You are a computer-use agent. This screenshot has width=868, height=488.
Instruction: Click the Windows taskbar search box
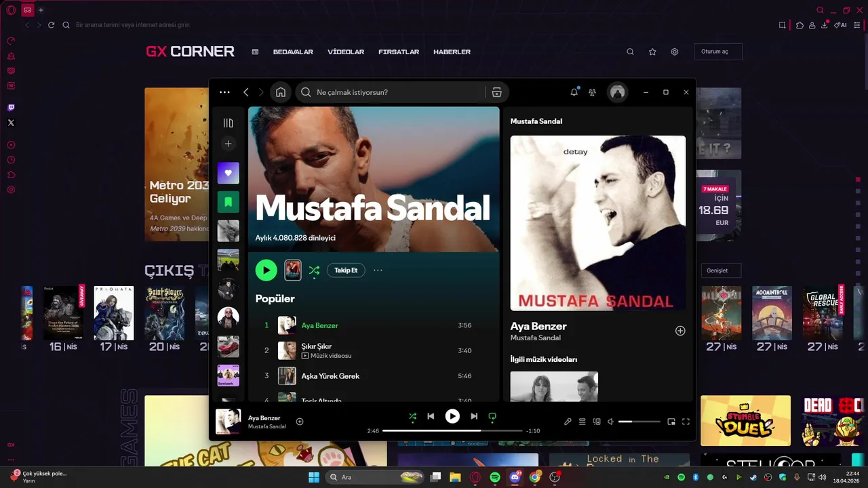[x=376, y=477]
